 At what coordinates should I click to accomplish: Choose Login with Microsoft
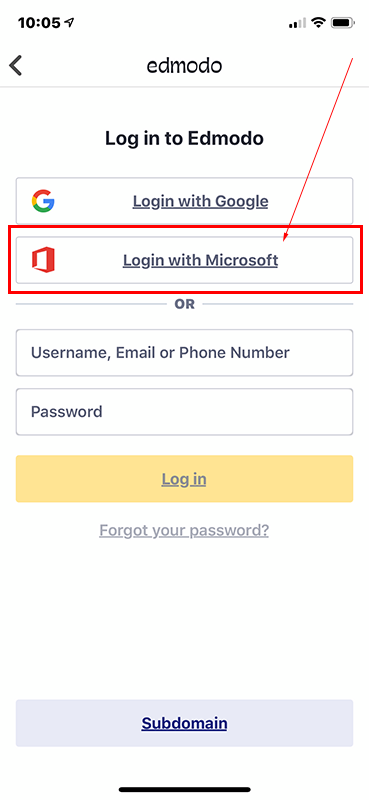pyautogui.click(x=184, y=260)
